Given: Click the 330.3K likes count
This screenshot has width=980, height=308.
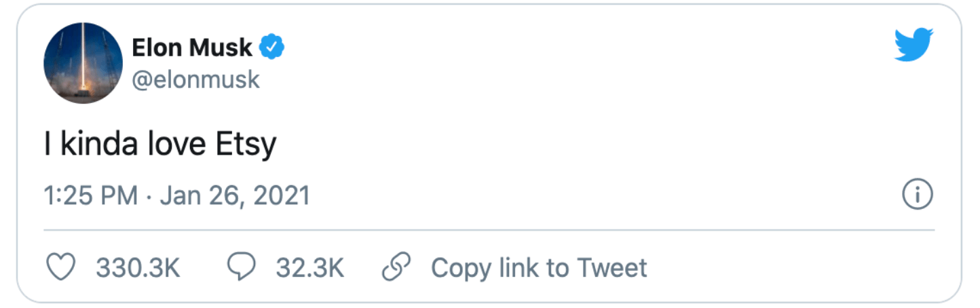Looking at the screenshot, I should tap(138, 268).
